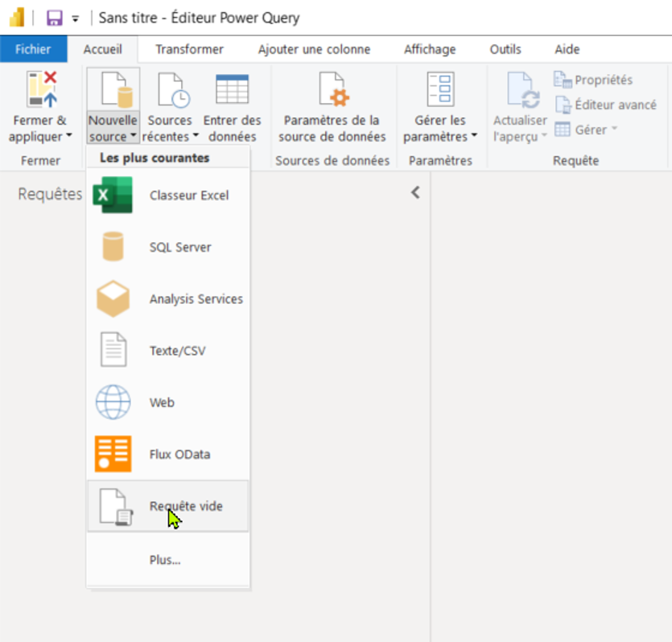This screenshot has width=672, height=642.
Task: Click the Web globe icon
Action: point(113,402)
